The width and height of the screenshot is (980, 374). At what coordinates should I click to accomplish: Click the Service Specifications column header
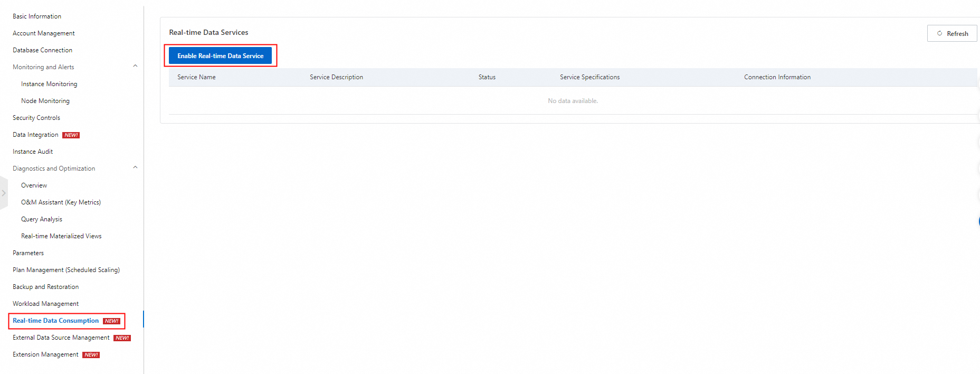click(590, 77)
